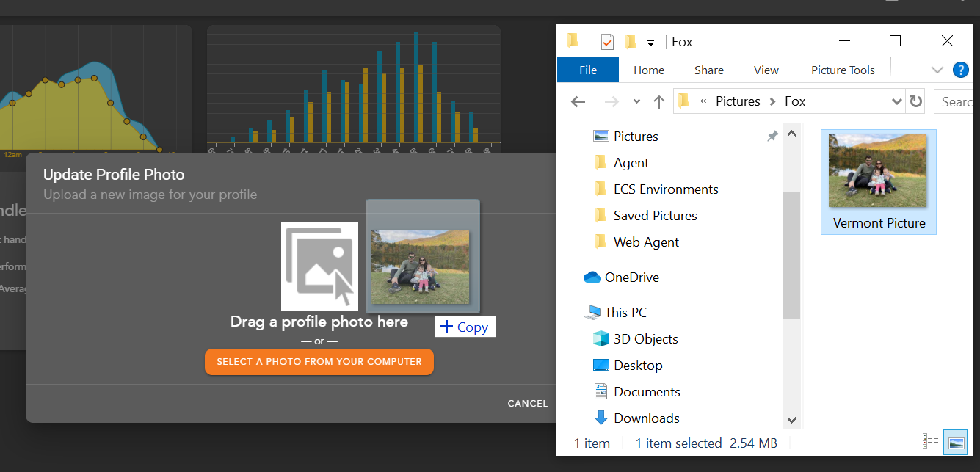This screenshot has height=472, width=980.
Task: Click New Folder icon in title bar
Action: (x=630, y=42)
